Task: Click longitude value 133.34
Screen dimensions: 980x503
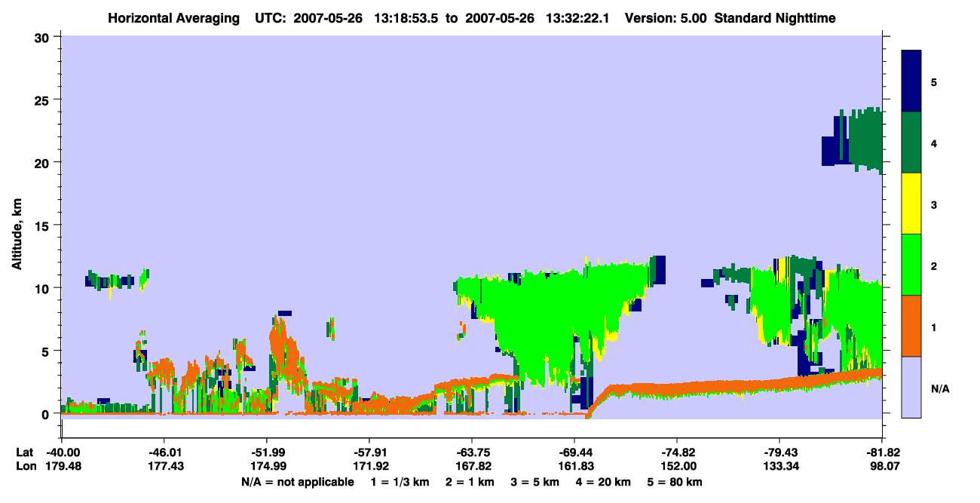Action: click(x=780, y=467)
